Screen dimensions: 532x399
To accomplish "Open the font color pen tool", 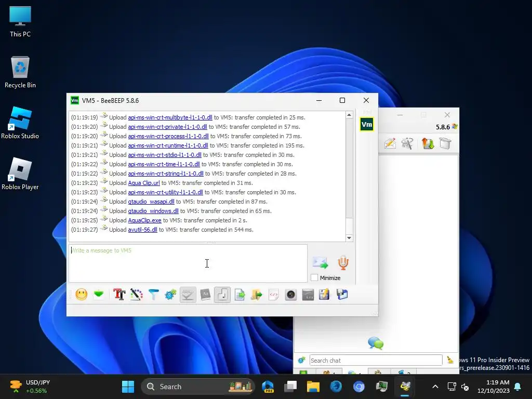I will [x=137, y=295].
